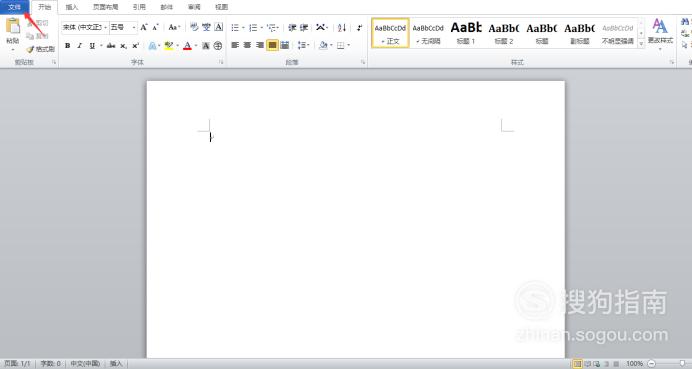Click the justify alignment icon
Viewport: 692px width, 369px height.
click(272, 45)
